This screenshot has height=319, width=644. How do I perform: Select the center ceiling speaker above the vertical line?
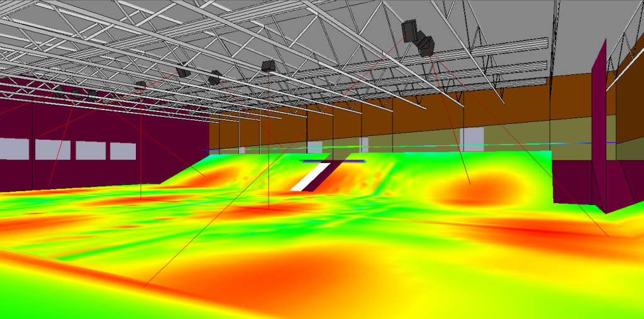coord(269,66)
